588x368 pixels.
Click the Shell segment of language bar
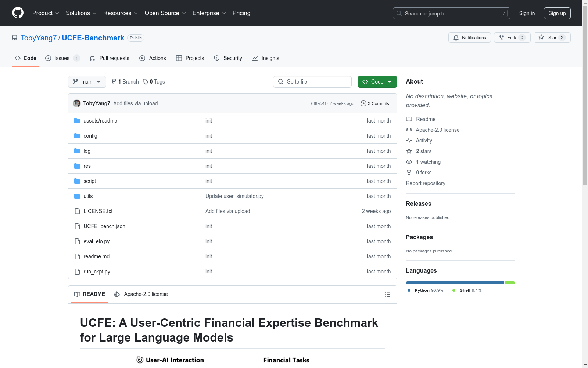510,283
